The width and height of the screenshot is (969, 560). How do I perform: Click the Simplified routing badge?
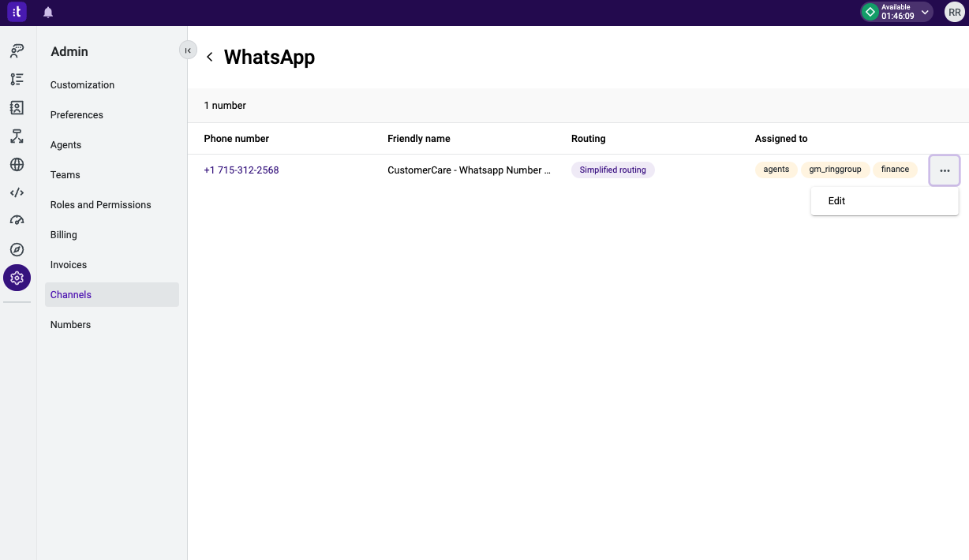point(612,170)
